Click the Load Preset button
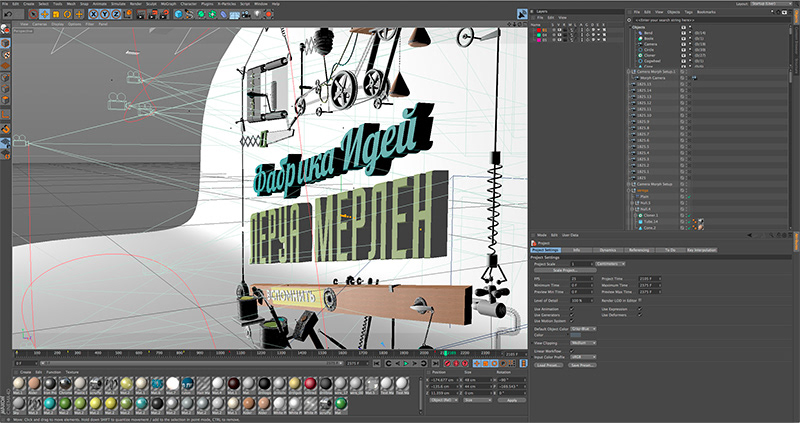 (x=548, y=365)
